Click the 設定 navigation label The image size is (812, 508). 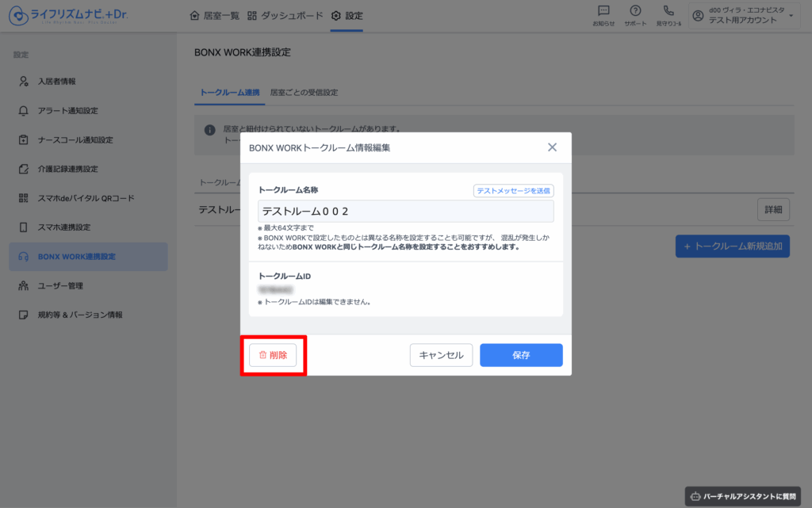[354, 16]
